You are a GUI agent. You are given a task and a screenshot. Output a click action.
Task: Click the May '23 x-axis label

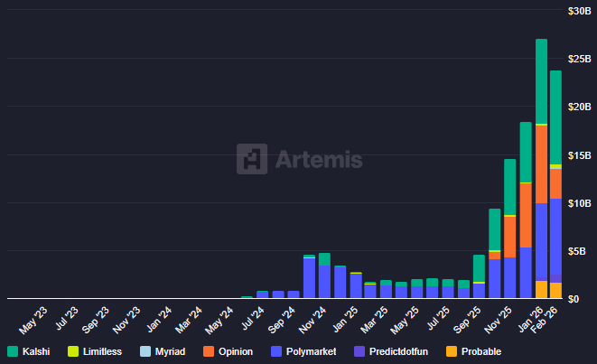(33, 321)
